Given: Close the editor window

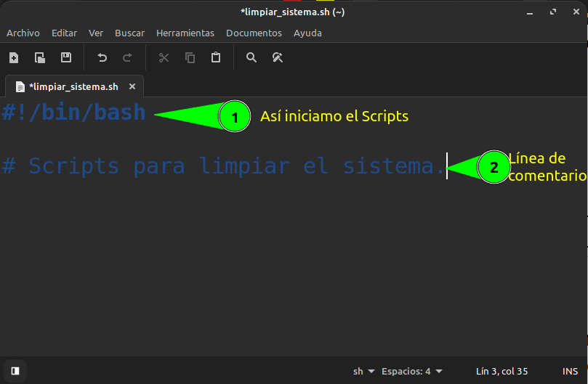Looking at the screenshot, I should (576, 12).
